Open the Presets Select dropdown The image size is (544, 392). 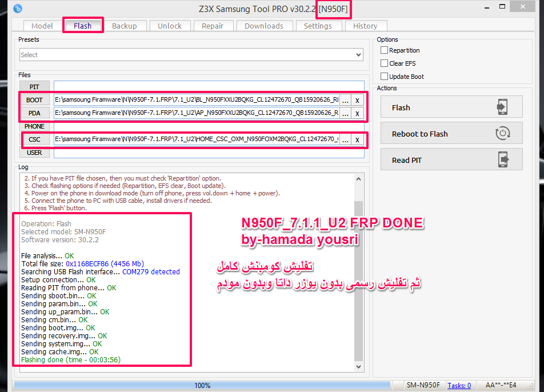[x=191, y=55]
